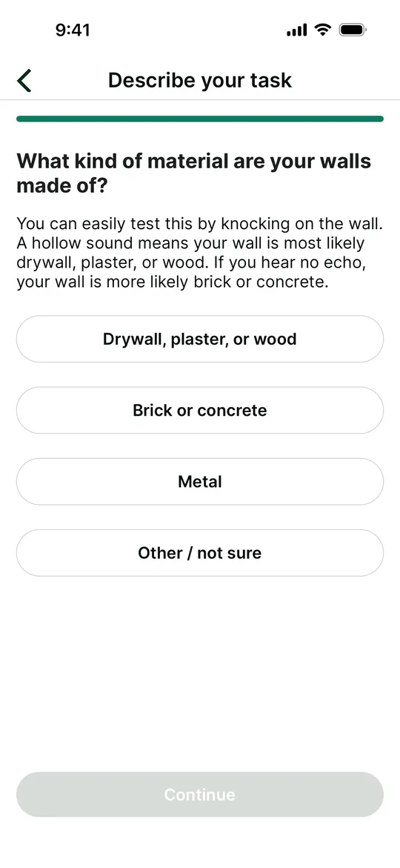
Task: Go back using the left chevron arrow
Action: coord(24,80)
